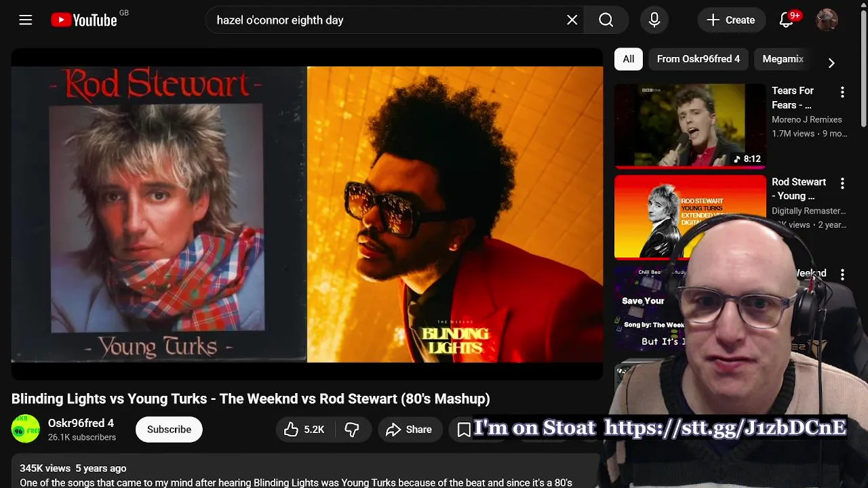Run search with magnifier button
Screen dimensions: 868x488
pyautogui.click(x=606, y=20)
